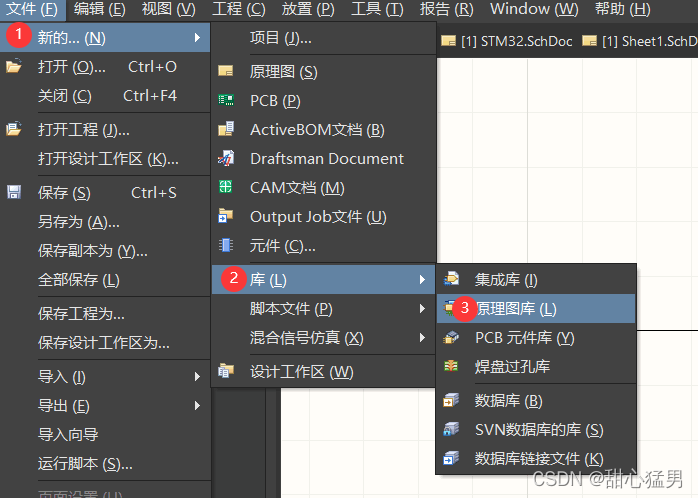Select 原理图库 (L) schematic library entry
The width and height of the screenshot is (698, 498).
[x=536, y=308]
